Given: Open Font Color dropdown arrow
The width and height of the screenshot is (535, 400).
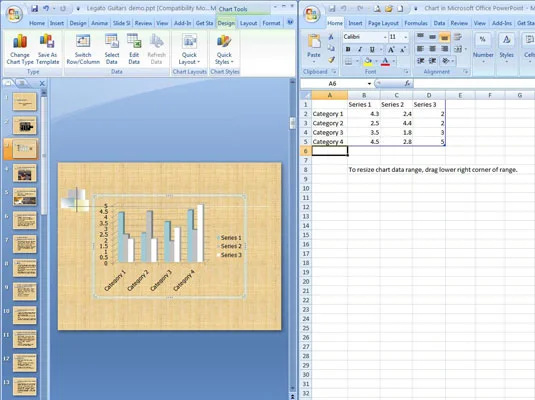Looking at the screenshot, I should pos(394,61).
